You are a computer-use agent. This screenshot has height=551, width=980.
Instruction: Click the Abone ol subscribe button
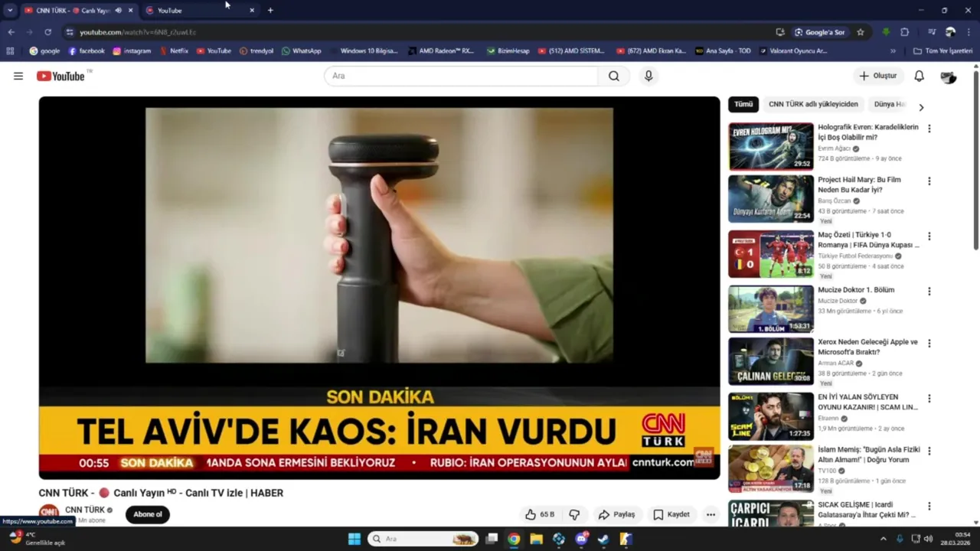coord(147,514)
